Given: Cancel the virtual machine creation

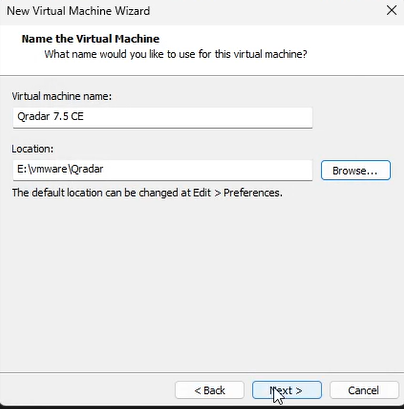Looking at the screenshot, I should point(364,390).
